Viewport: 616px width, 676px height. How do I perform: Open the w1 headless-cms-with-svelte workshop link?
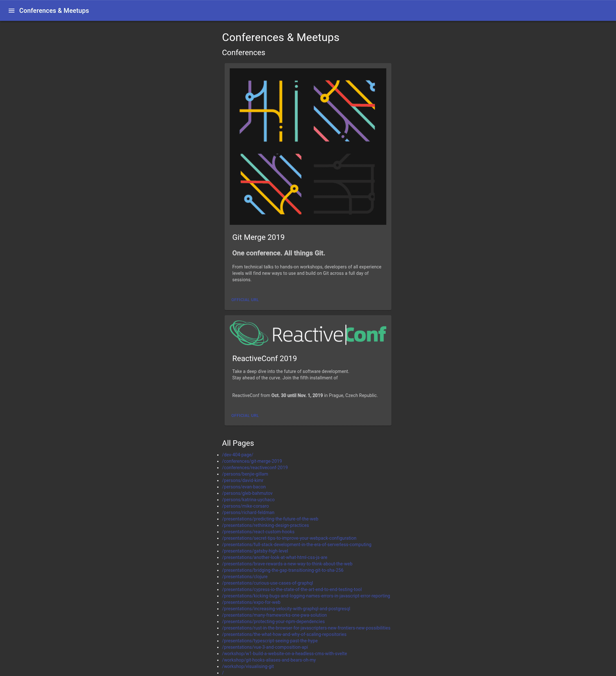coord(285,654)
